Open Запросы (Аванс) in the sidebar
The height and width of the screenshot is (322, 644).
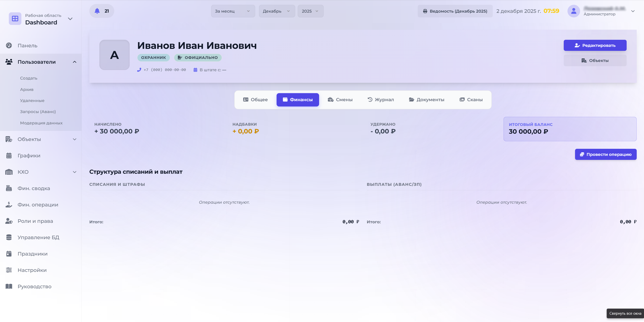[38, 112]
